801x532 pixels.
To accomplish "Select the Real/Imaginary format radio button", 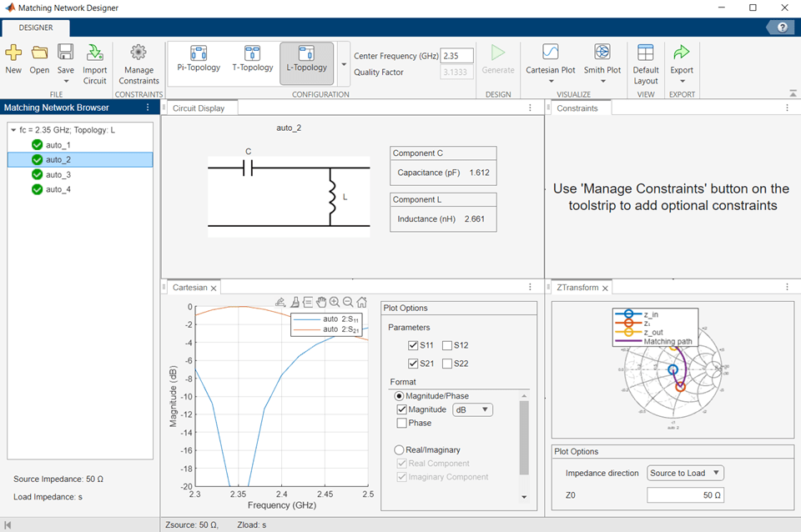I will 400,449.
